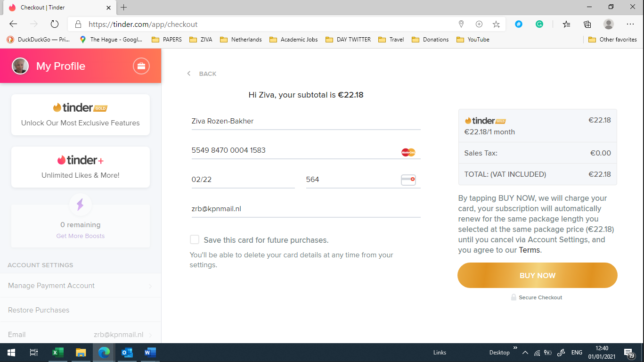Open Word from the taskbar

[x=150, y=353]
